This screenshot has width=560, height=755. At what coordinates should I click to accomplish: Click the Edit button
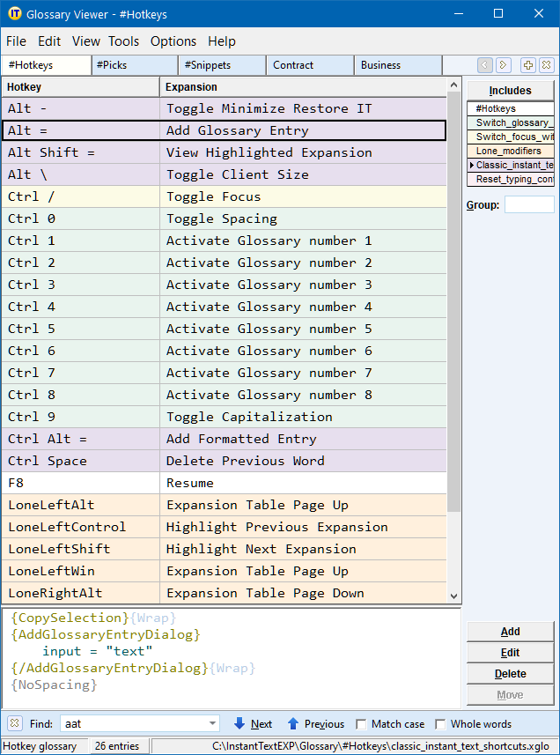(510, 653)
